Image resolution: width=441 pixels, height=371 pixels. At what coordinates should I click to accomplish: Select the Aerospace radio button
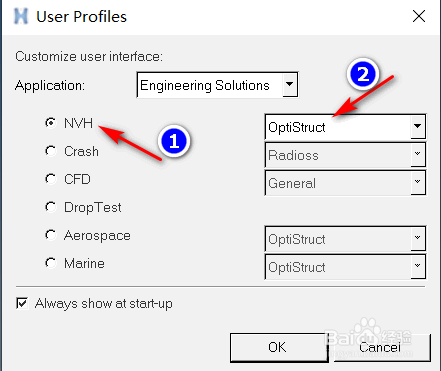51,235
